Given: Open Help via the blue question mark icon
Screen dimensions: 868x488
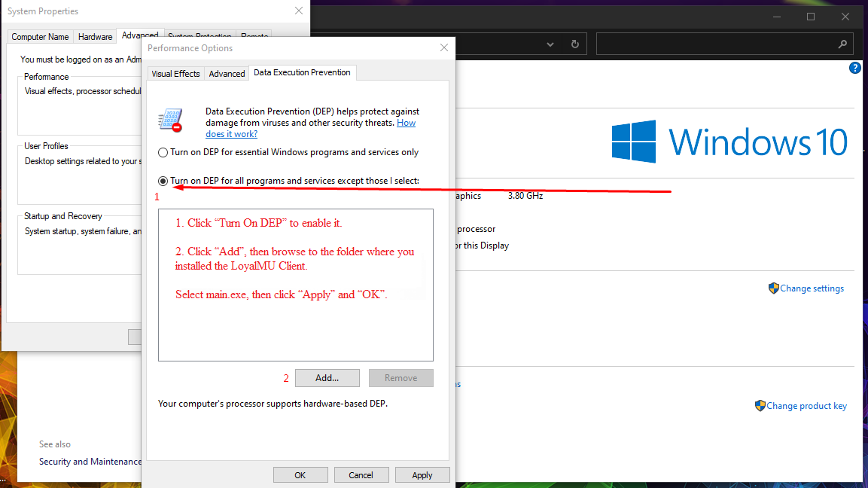Looking at the screenshot, I should click(x=854, y=67).
